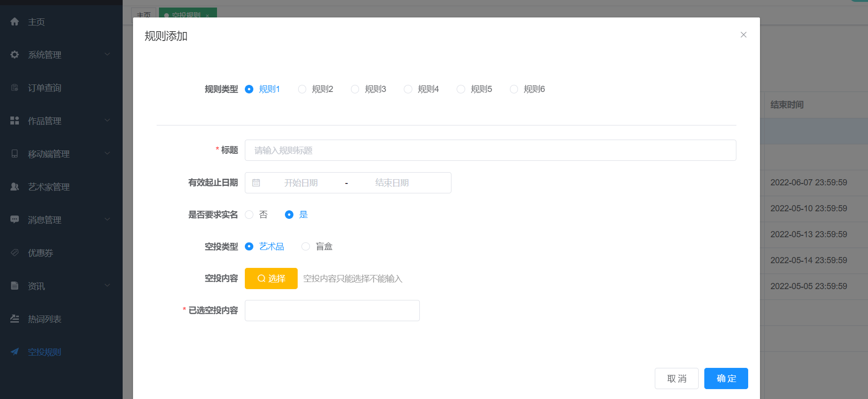Viewport: 868px width, 399px height.
Task: Click the cell 2022-05-10 23:59:59
Action: (x=809, y=208)
